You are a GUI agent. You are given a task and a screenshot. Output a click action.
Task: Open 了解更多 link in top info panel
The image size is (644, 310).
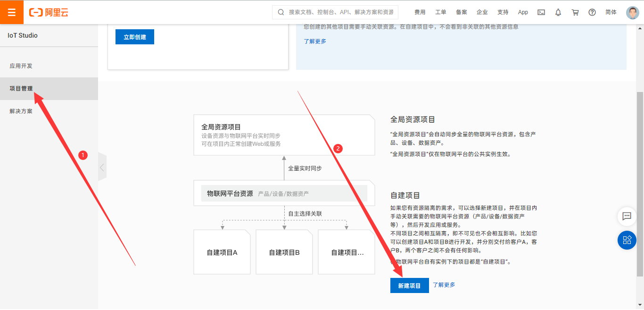pos(315,42)
